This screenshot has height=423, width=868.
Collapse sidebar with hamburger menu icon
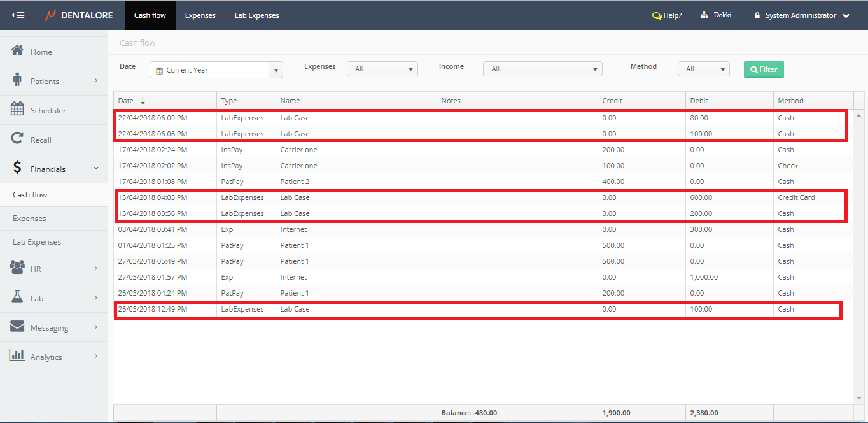(18, 15)
